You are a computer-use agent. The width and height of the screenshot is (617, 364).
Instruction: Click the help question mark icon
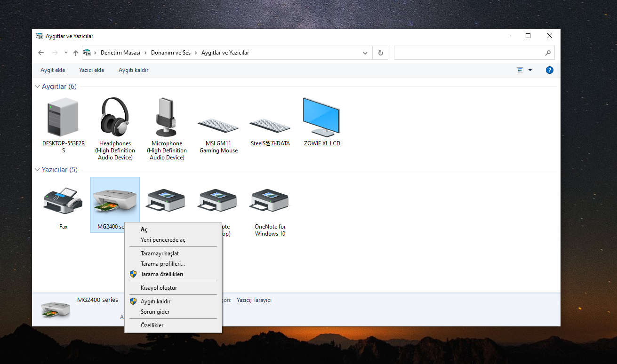(549, 70)
